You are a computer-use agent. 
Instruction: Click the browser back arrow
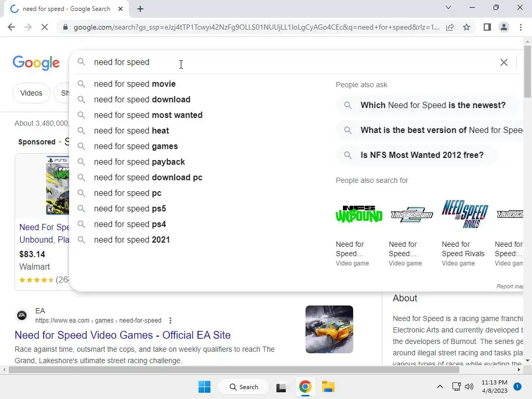11,27
